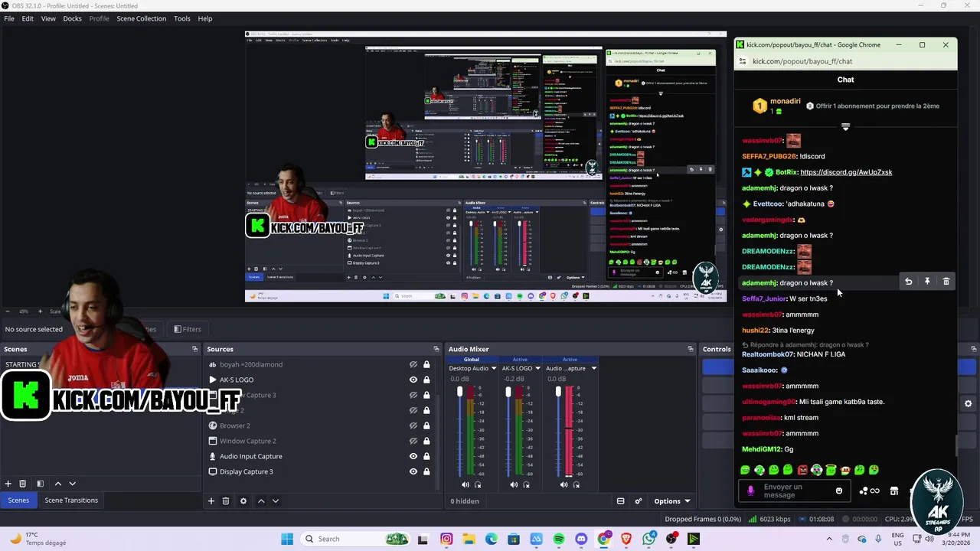Viewport: 980px width, 551px height.
Task: Move scene down in Scenes panel
Action: click(x=73, y=484)
